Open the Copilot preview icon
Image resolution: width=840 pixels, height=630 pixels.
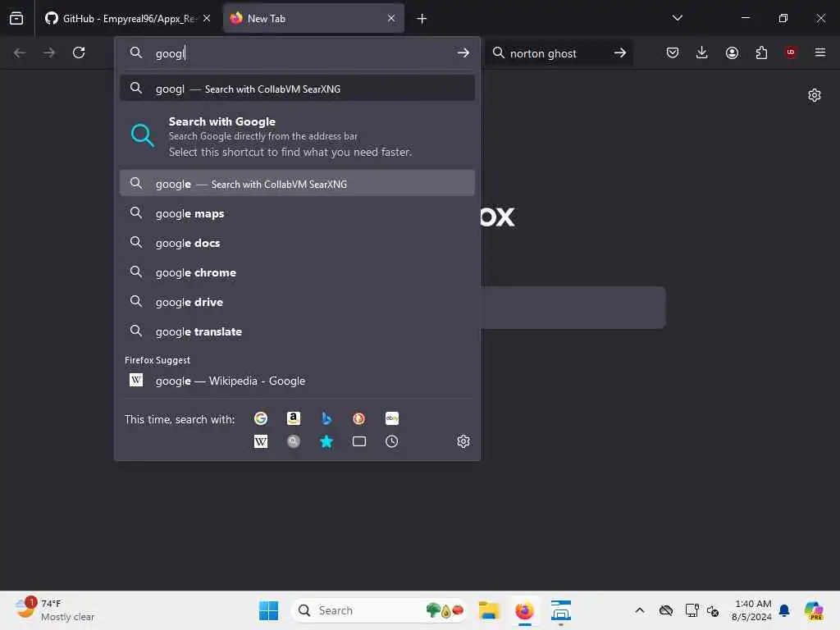[814, 610]
